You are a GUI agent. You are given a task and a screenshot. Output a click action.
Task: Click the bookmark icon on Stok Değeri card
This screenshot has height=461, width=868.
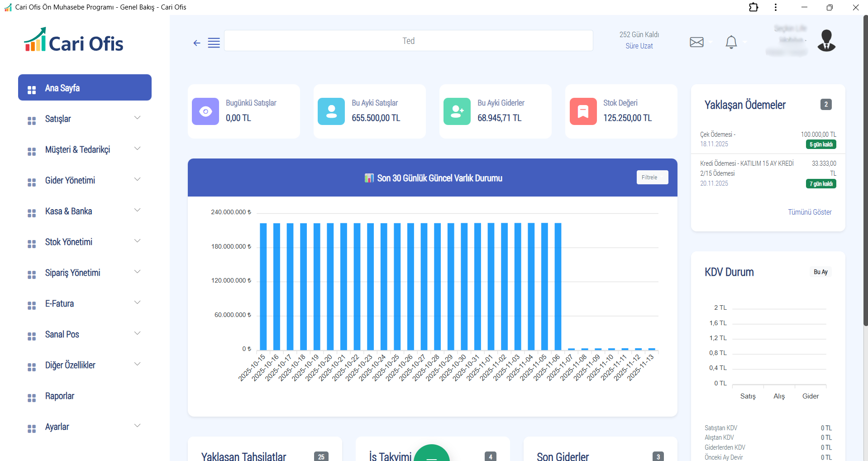[583, 111]
